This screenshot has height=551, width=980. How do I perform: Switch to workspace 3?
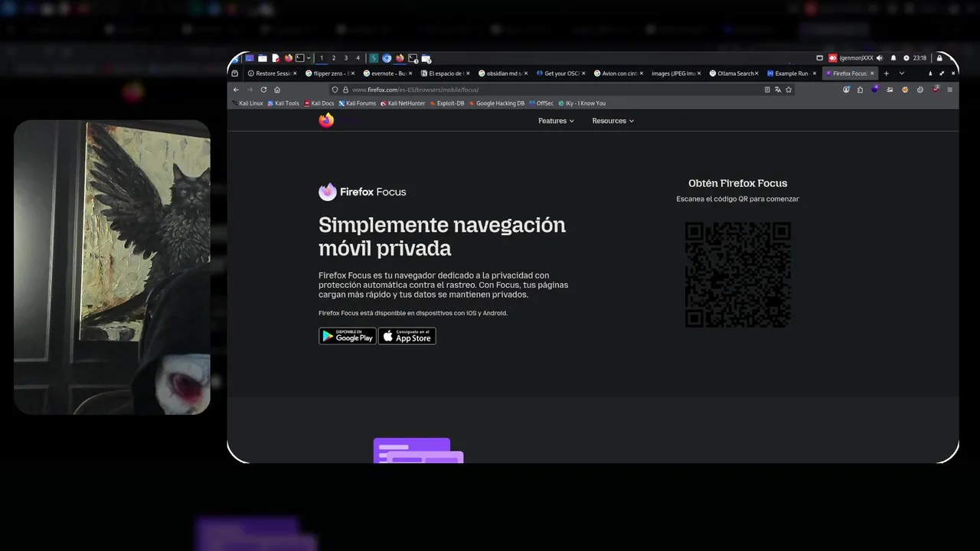click(346, 58)
